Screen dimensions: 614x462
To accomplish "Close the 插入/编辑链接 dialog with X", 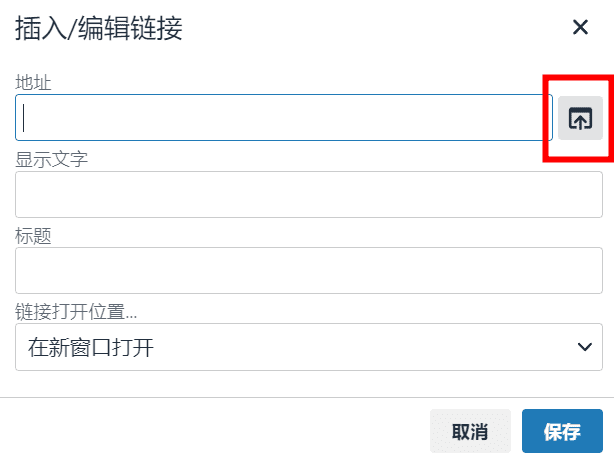I will [580, 27].
